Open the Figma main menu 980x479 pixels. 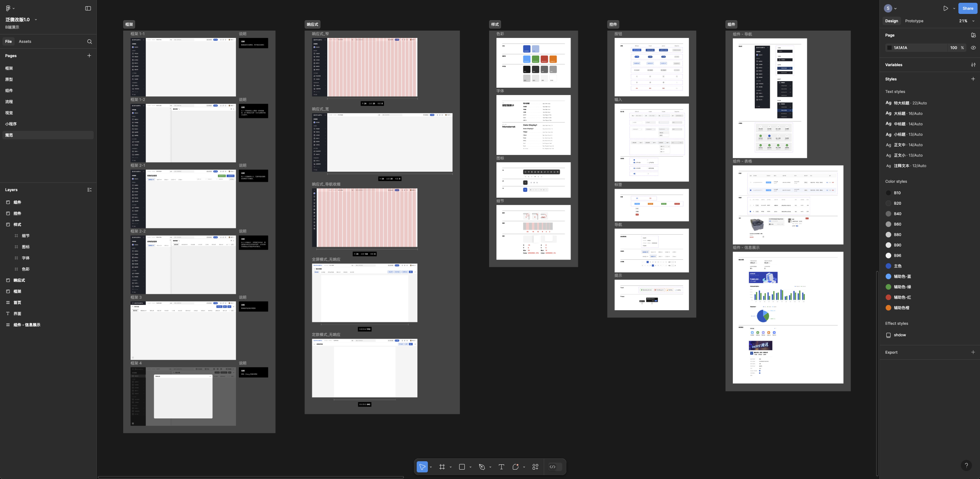point(10,8)
